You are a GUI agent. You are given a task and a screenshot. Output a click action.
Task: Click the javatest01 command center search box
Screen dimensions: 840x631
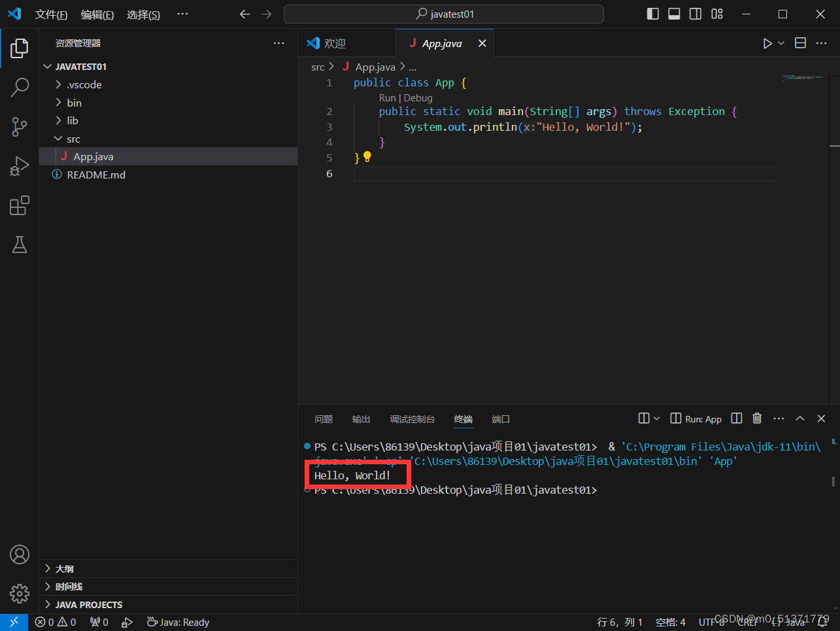(x=444, y=14)
